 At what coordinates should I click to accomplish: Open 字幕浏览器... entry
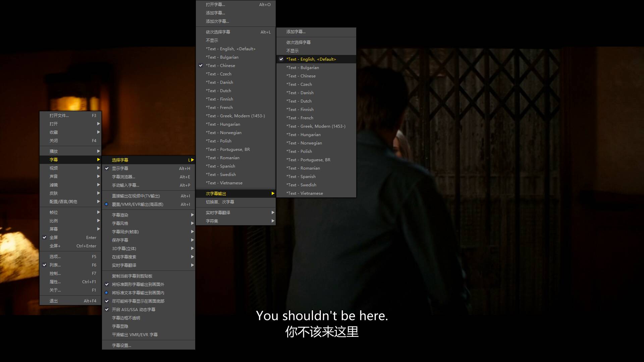click(123, 177)
